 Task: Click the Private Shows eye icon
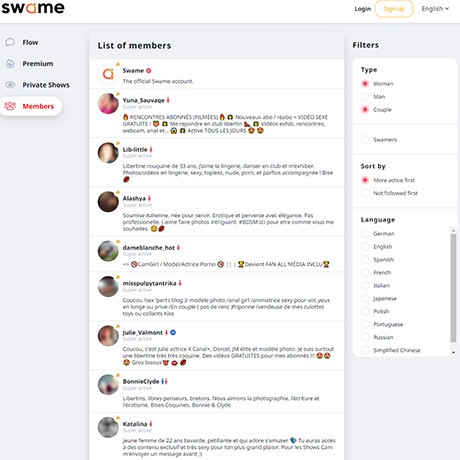[10, 85]
